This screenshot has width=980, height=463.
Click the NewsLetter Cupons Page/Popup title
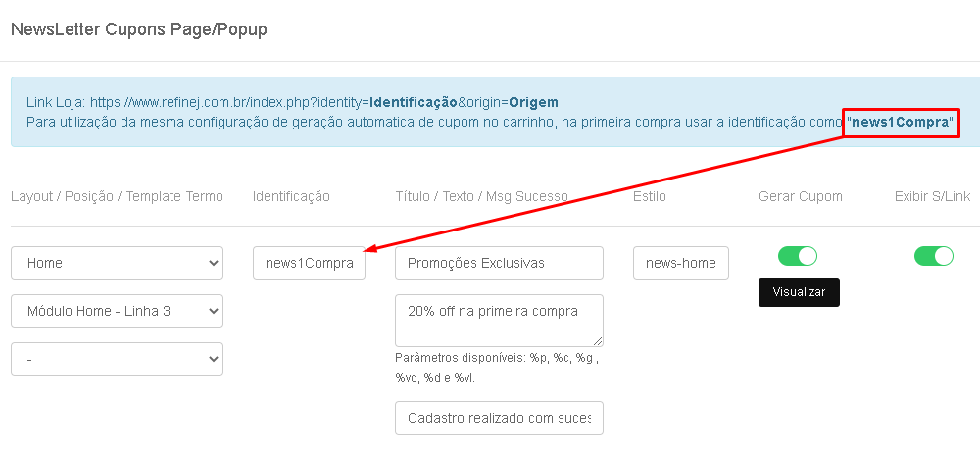click(139, 29)
